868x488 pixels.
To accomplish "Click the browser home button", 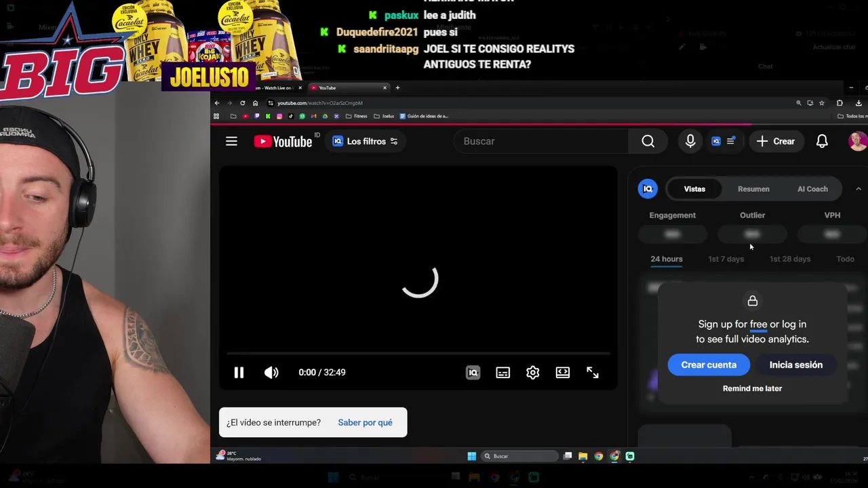I will coord(255,103).
